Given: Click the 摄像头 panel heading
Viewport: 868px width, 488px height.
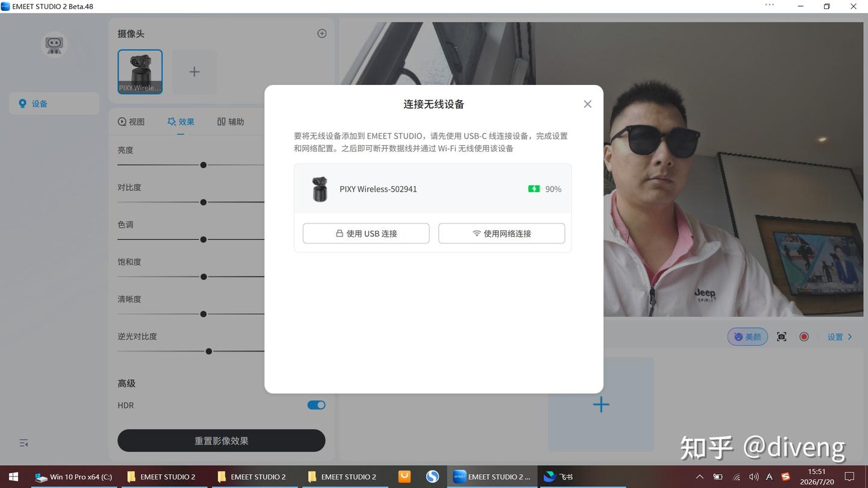Looking at the screenshot, I should [x=131, y=34].
